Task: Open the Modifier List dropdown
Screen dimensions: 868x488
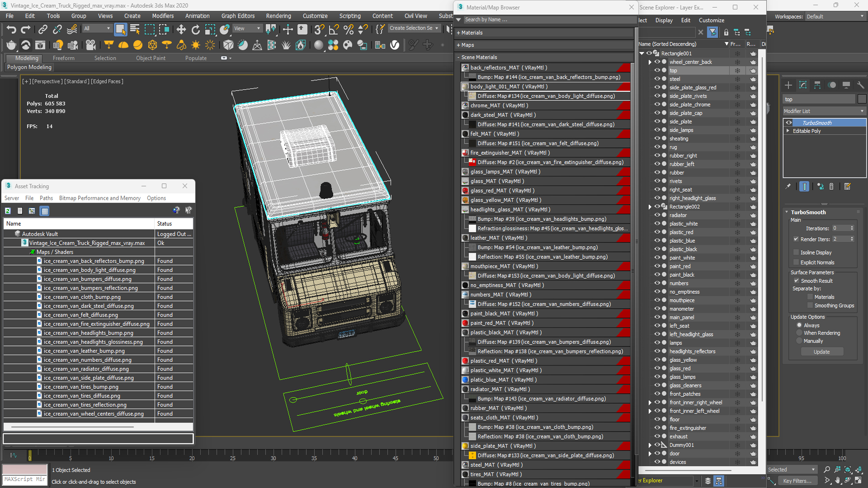Action: (x=824, y=111)
